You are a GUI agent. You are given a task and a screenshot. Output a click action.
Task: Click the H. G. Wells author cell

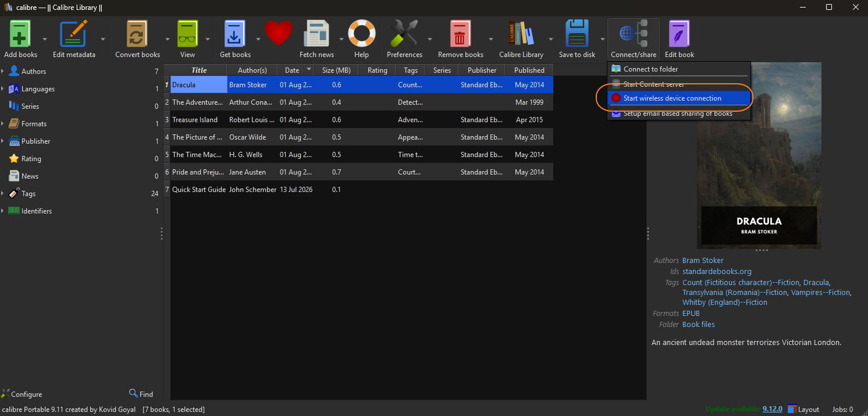pyautogui.click(x=252, y=154)
